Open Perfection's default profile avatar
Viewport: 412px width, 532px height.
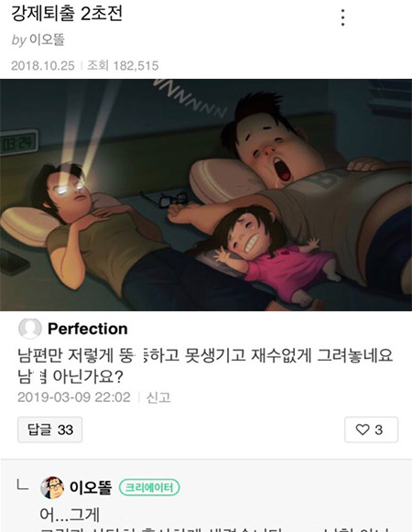pos(30,329)
